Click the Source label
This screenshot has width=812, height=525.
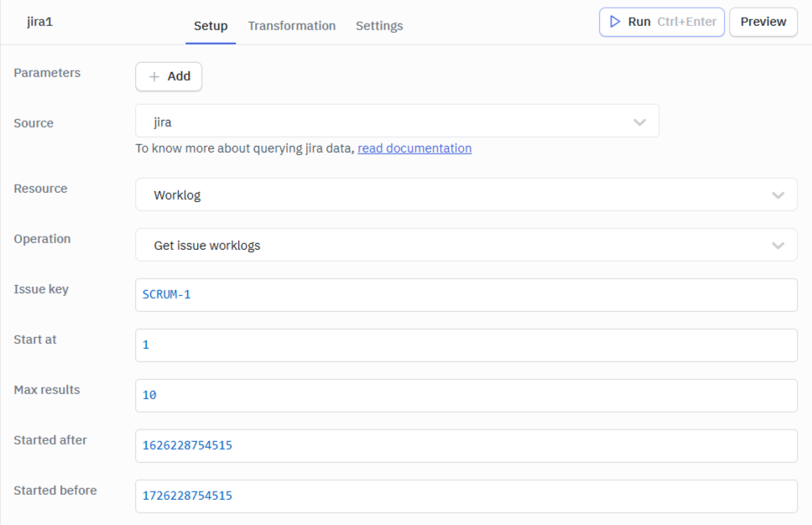coord(34,123)
